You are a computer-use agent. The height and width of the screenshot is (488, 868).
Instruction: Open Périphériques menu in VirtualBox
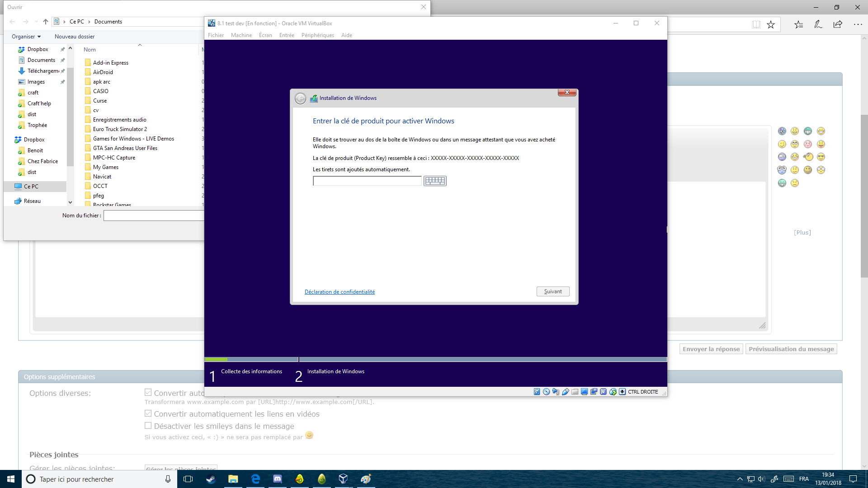[x=318, y=35]
